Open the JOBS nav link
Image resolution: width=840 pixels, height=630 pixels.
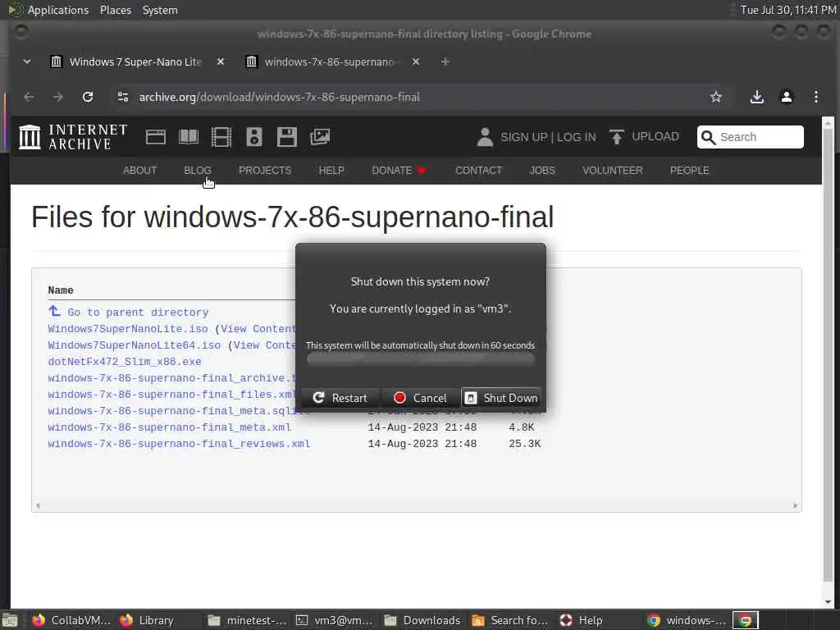pos(542,171)
